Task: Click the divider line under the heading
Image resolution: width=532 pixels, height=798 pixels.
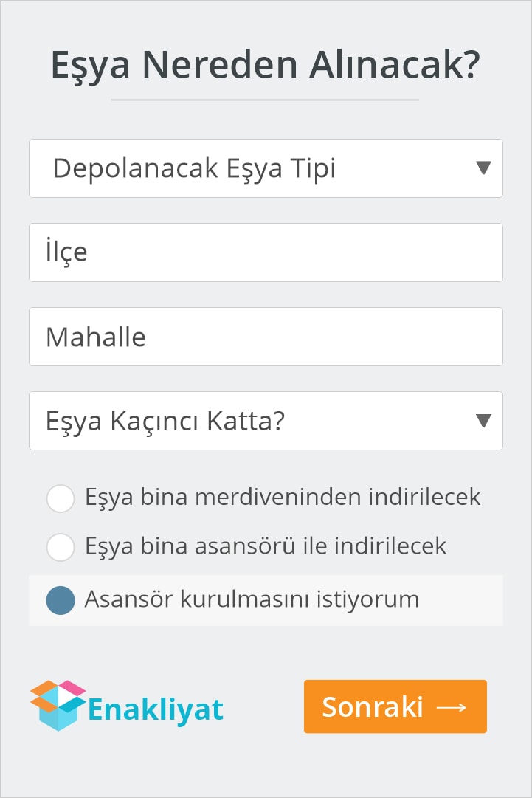Action: [x=265, y=100]
